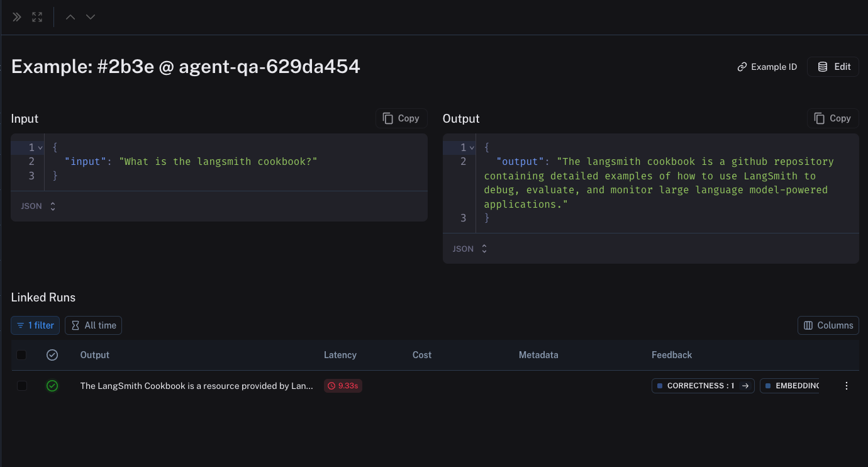Copy the Example ID link

767,67
